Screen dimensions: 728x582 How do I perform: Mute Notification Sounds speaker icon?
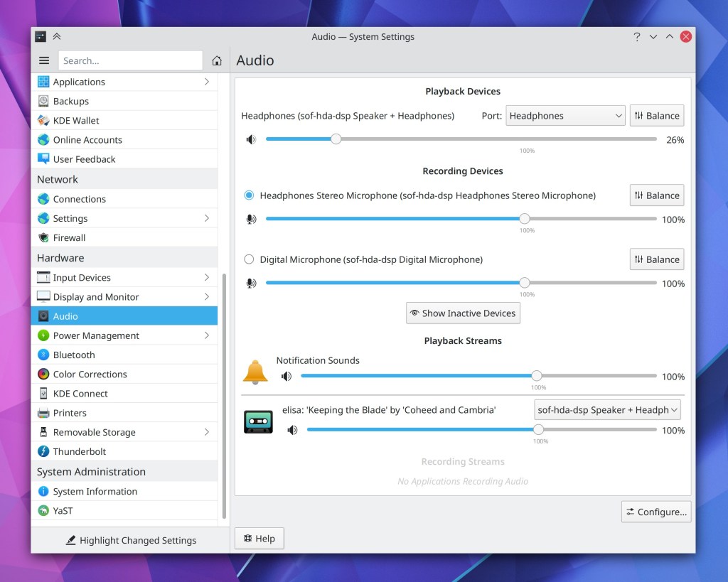click(x=286, y=377)
